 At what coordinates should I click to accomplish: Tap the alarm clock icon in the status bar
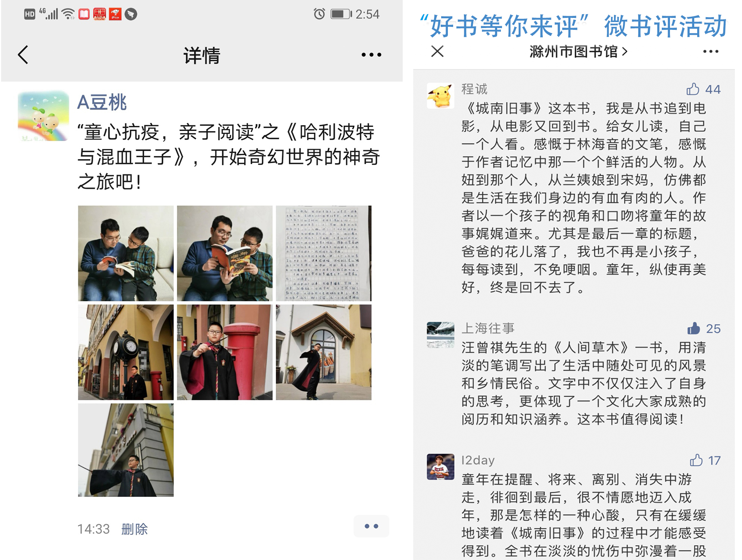tap(319, 14)
